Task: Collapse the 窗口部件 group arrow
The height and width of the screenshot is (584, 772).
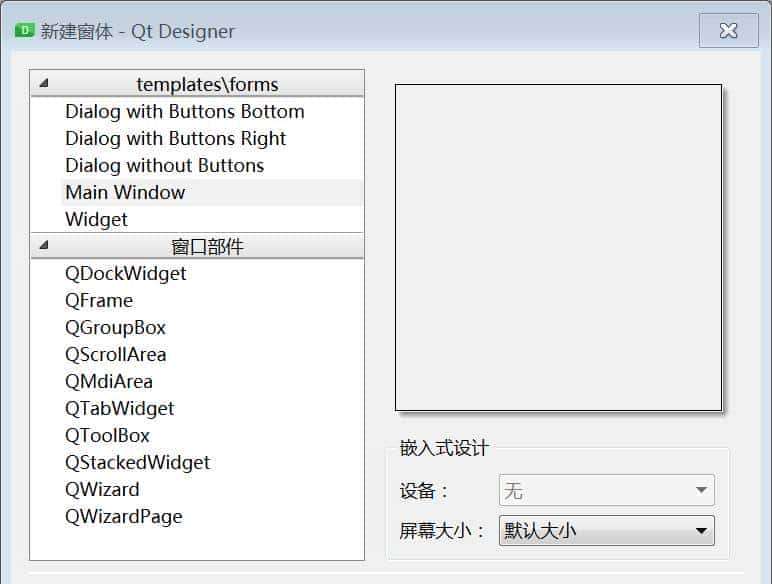Action: pyautogui.click(x=43, y=245)
